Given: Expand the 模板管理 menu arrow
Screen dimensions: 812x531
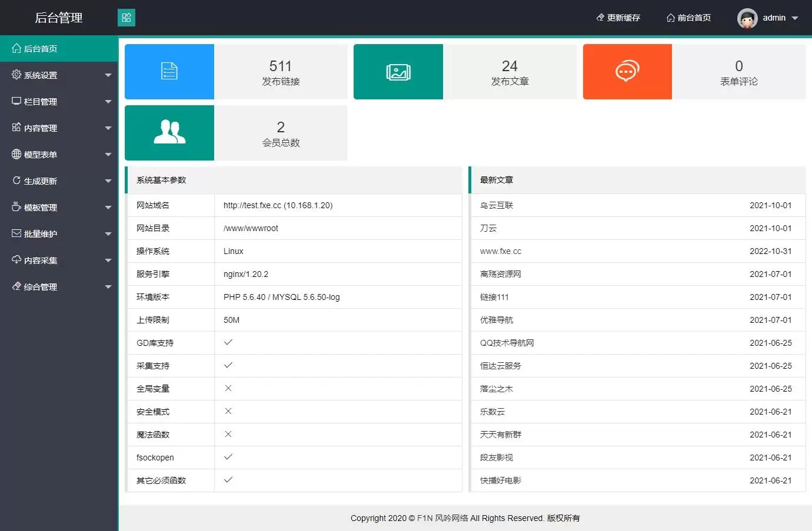Looking at the screenshot, I should pyautogui.click(x=108, y=208).
